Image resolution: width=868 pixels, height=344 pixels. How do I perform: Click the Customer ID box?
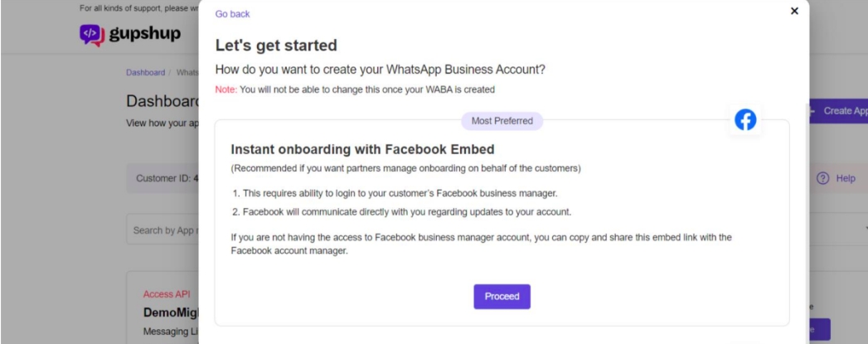pos(162,179)
